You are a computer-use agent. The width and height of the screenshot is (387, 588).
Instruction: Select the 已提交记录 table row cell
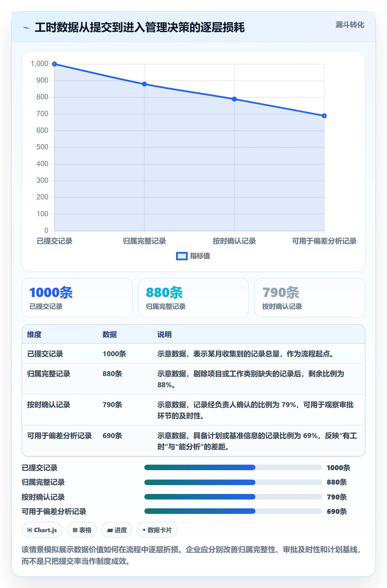45,354
